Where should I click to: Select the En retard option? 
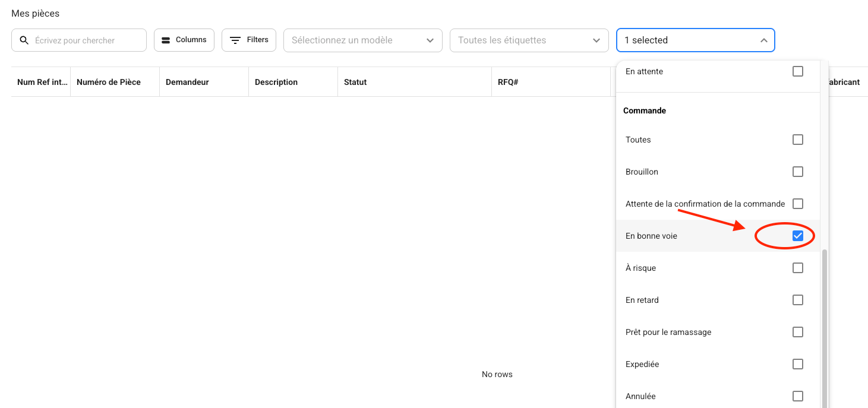[x=642, y=300]
